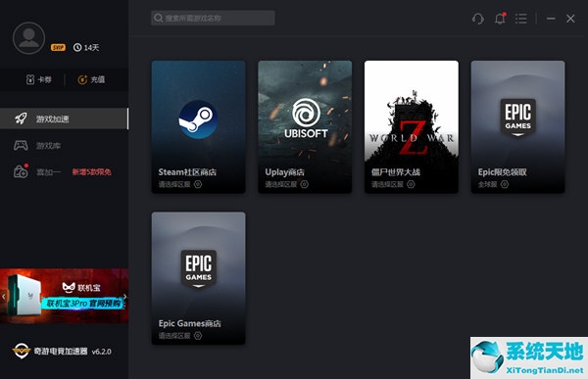The image size is (588, 379).
Task: Open the 卡券 coupons section
Action: click(38, 79)
